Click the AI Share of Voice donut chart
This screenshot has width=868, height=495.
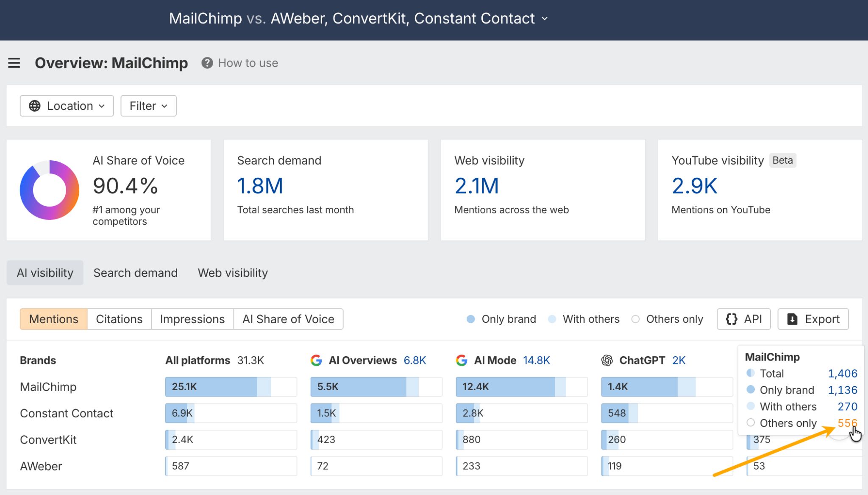point(49,190)
